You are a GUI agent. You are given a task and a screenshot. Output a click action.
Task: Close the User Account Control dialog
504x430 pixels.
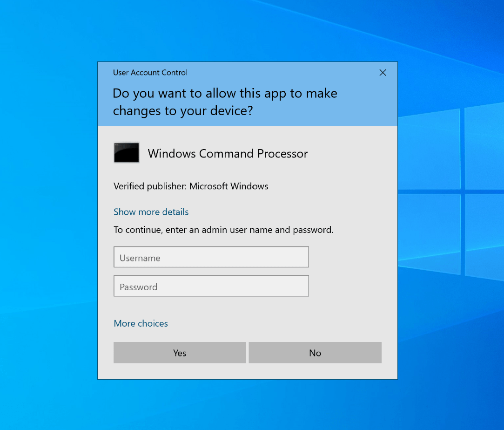point(383,73)
